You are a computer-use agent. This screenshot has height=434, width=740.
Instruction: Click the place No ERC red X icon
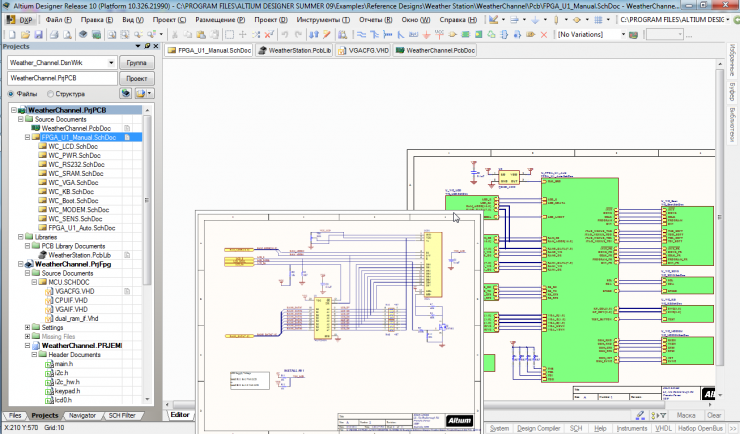(544, 35)
